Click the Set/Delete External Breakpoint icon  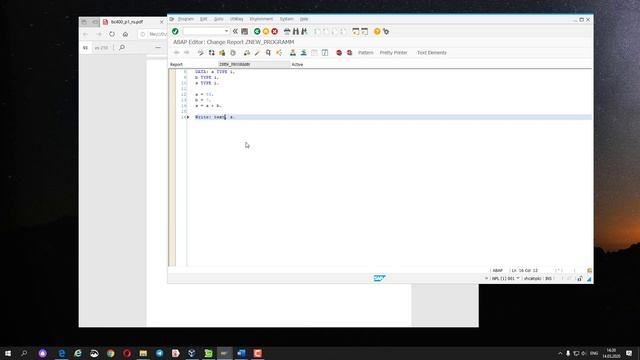349,53
